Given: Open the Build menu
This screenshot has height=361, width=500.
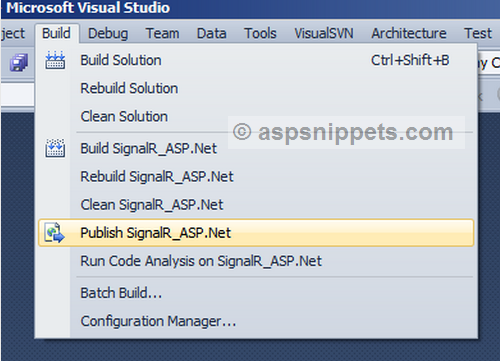Looking at the screenshot, I should [56, 33].
